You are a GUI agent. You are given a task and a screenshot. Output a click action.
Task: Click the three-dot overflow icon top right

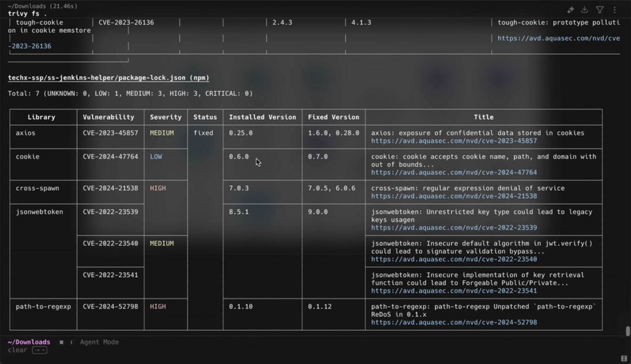[x=615, y=9]
